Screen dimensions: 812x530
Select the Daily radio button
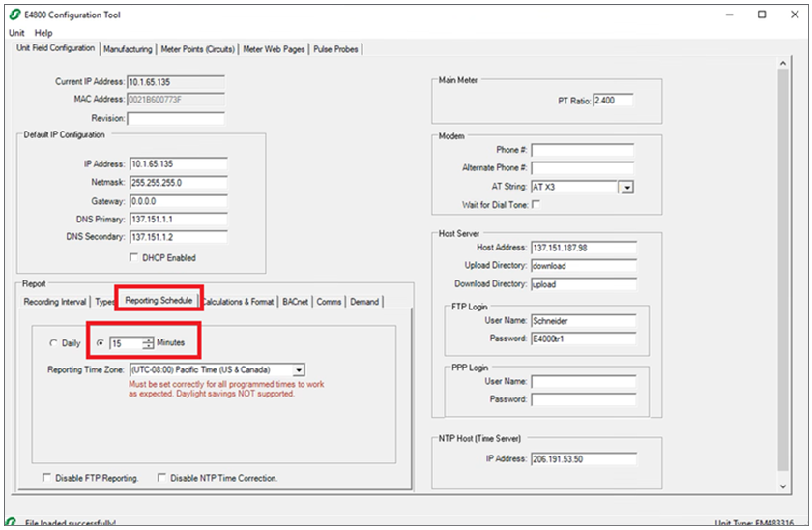(53, 343)
